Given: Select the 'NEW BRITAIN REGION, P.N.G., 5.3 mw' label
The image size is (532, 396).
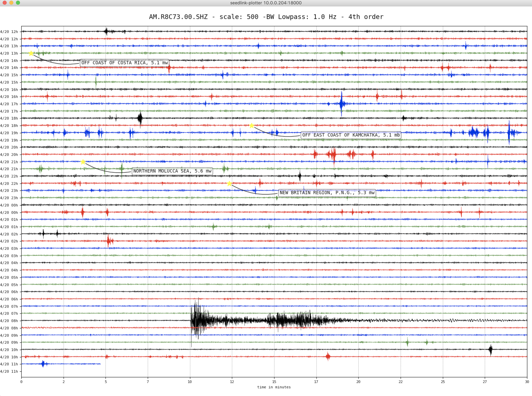Looking at the screenshot, I should tap(327, 193).
